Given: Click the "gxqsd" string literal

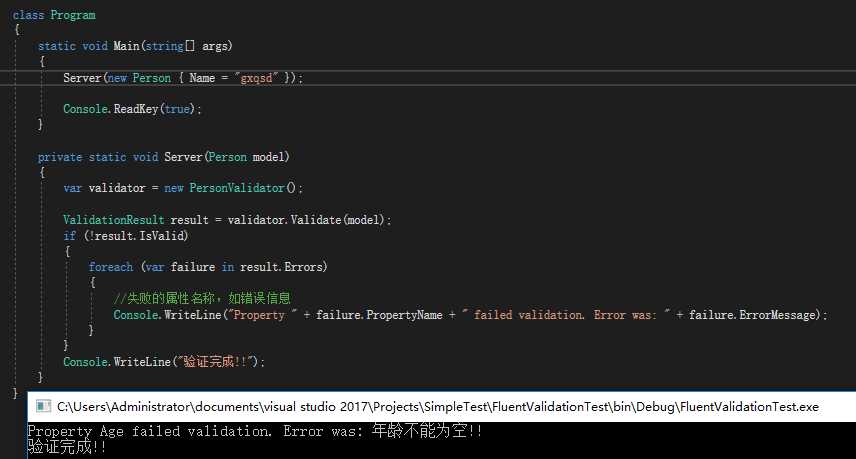Looking at the screenshot, I should coord(257,78).
